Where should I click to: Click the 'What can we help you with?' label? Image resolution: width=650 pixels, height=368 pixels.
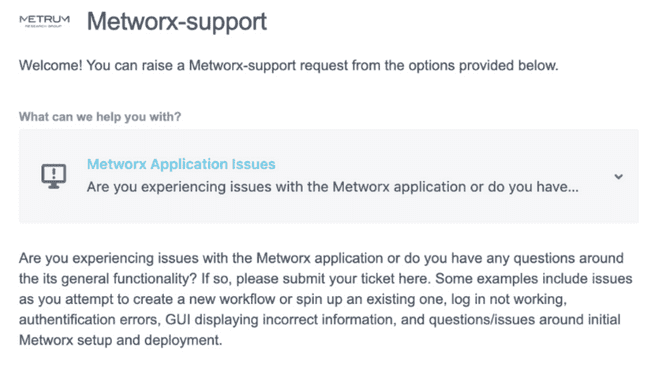100,117
